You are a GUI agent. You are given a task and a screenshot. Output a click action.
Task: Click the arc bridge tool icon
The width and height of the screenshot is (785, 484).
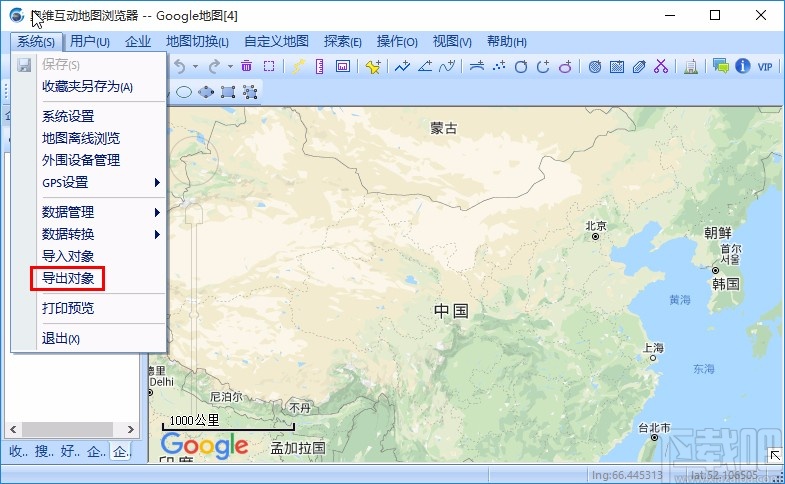tap(477, 66)
